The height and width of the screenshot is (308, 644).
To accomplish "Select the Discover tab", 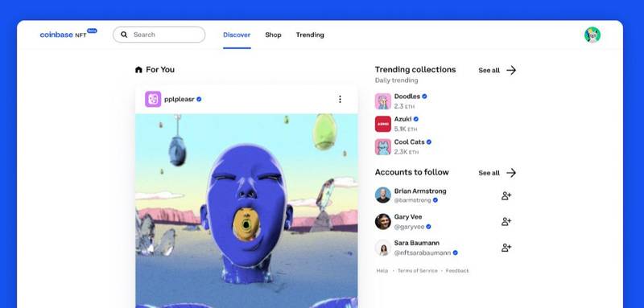I will (237, 35).
